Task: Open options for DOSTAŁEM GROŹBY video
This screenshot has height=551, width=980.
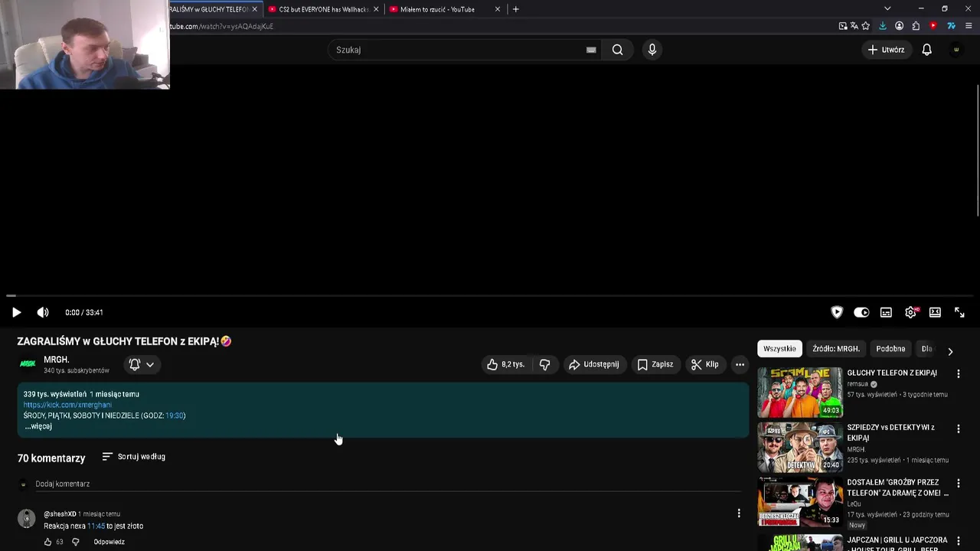Action: [x=958, y=484]
